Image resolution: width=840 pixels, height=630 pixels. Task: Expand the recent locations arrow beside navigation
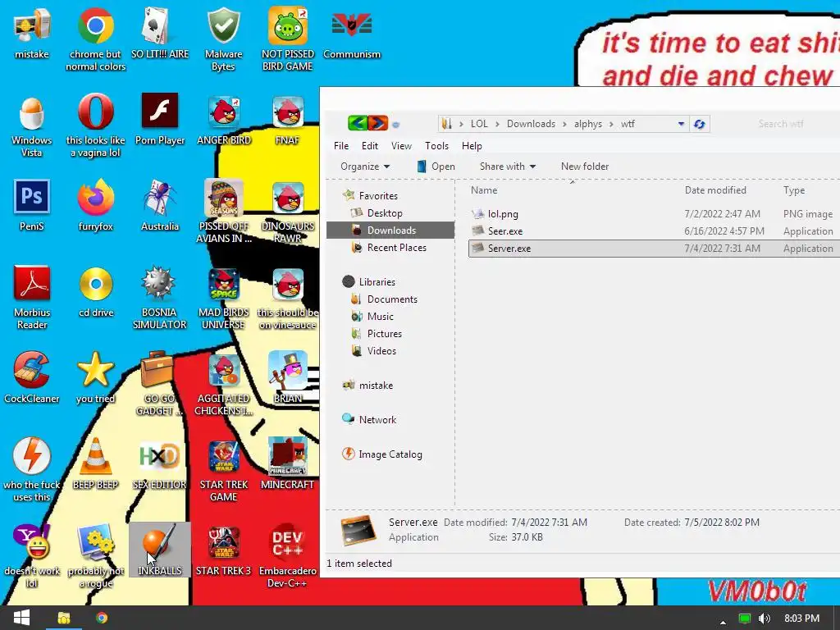(395, 125)
